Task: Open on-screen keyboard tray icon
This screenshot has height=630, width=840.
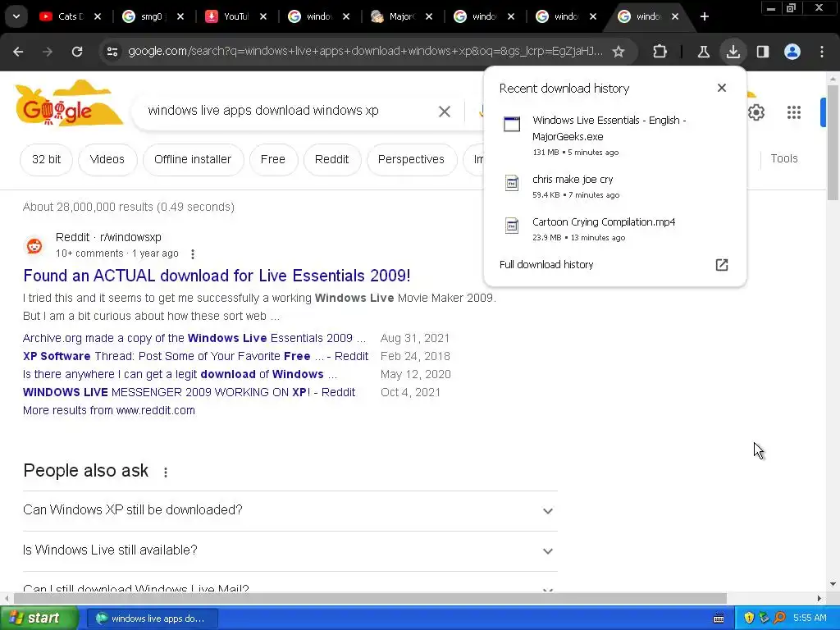Action: (x=719, y=619)
